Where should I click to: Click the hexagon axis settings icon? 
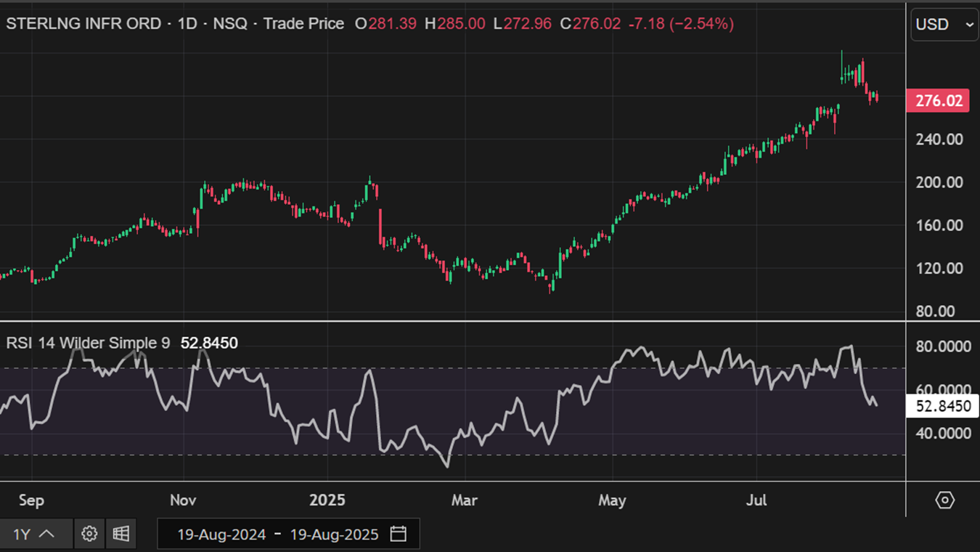(944, 500)
